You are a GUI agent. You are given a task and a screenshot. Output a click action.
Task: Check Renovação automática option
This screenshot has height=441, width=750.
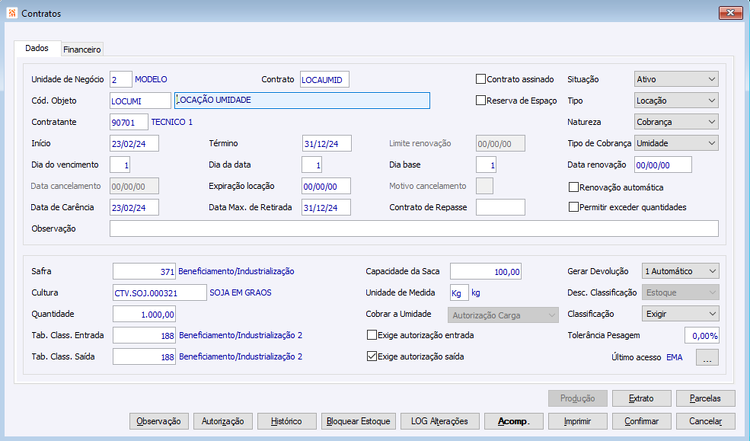tap(573, 187)
